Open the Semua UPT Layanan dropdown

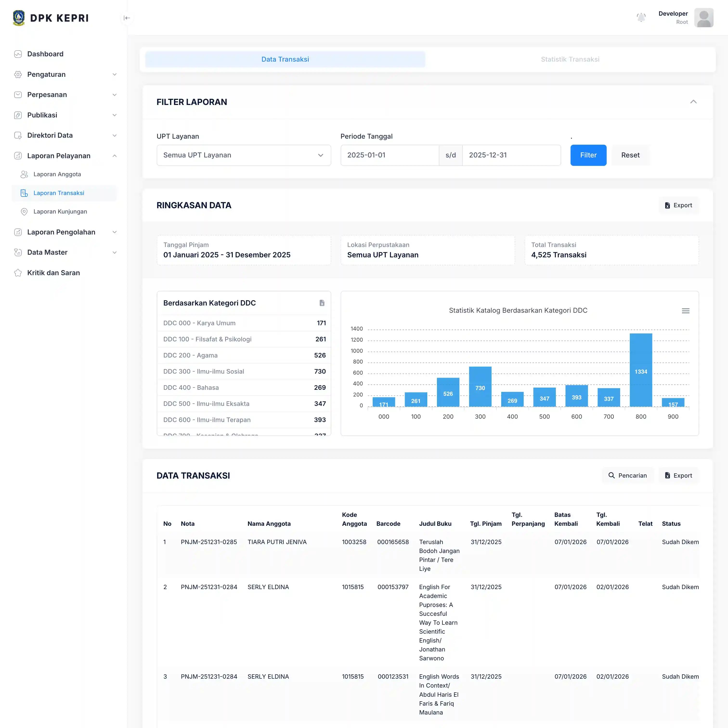tap(243, 155)
